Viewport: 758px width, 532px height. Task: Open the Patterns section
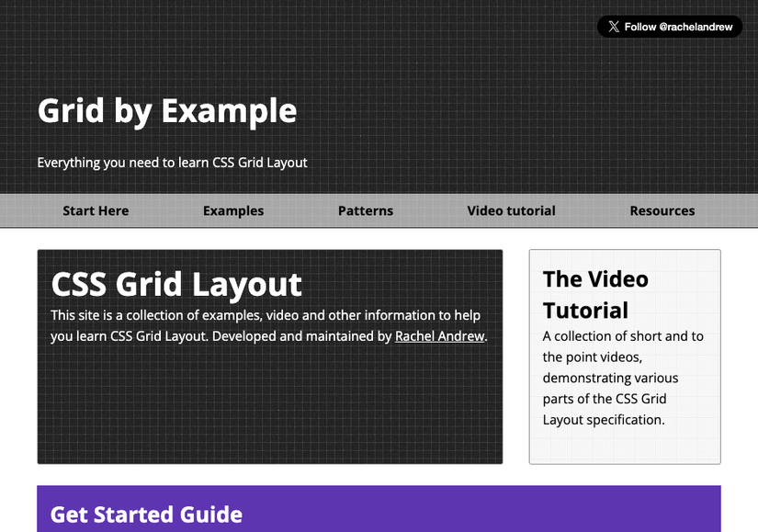tap(365, 210)
